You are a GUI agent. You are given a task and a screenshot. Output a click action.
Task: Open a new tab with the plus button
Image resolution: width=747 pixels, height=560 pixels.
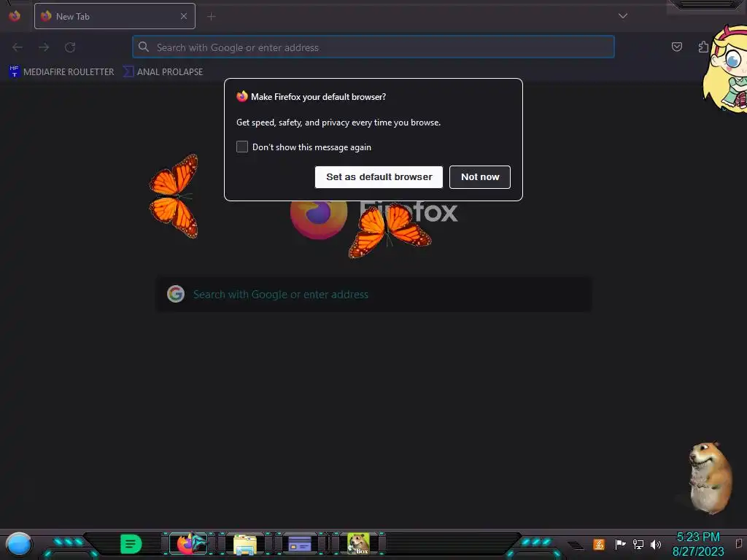pos(212,17)
